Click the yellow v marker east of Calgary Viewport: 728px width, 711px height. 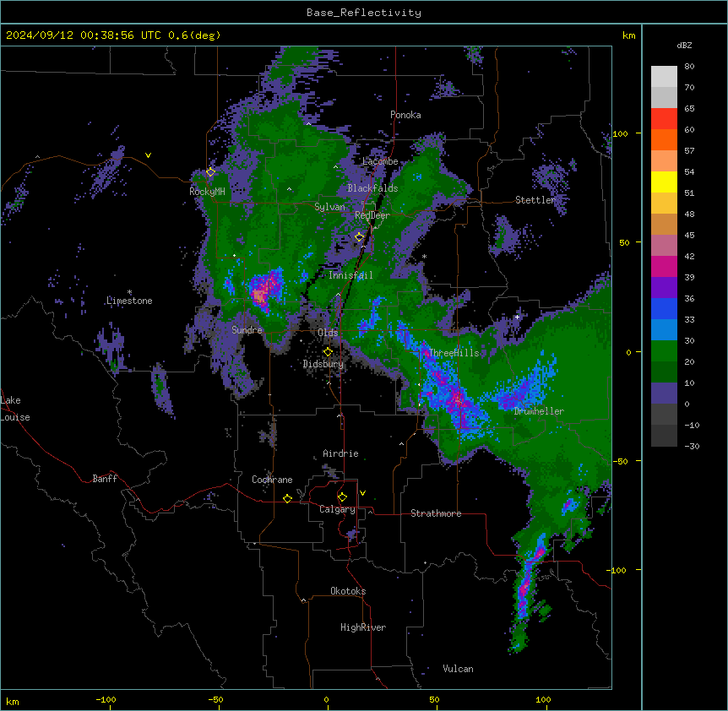(x=362, y=493)
